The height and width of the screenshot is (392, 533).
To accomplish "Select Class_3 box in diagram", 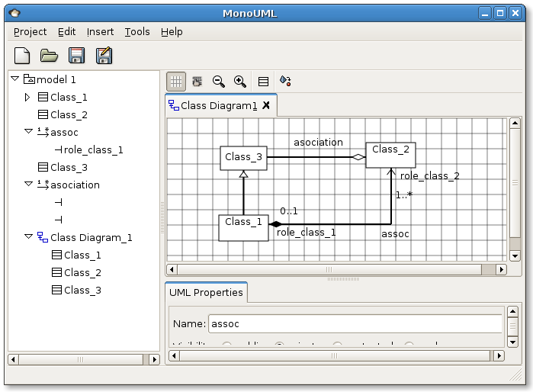I will (243, 158).
